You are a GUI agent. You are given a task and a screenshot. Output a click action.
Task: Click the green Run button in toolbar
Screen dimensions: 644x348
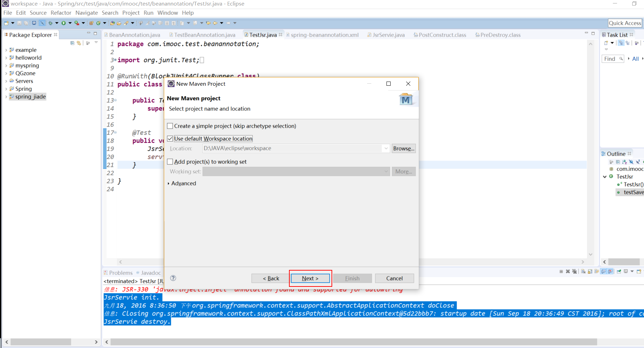click(64, 23)
